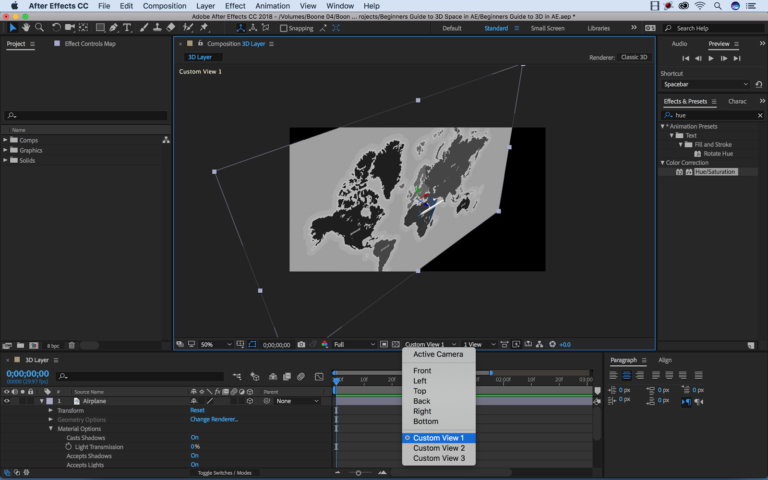Screen dimensions: 768x480
Task: Toggle the 3D layer switch for Airplane
Action: click(250, 401)
